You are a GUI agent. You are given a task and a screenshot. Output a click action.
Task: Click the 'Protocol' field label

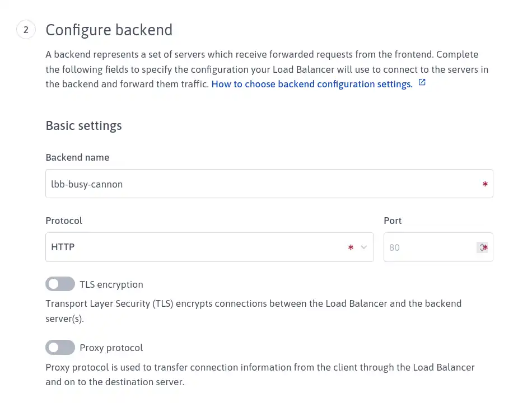(x=64, y=221)
